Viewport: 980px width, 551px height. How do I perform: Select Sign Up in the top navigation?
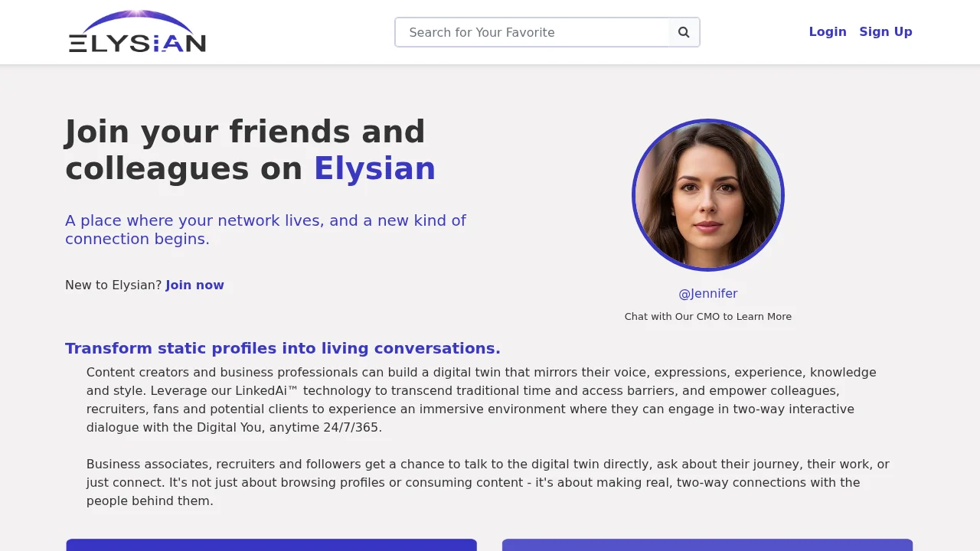tap(886, 31)
